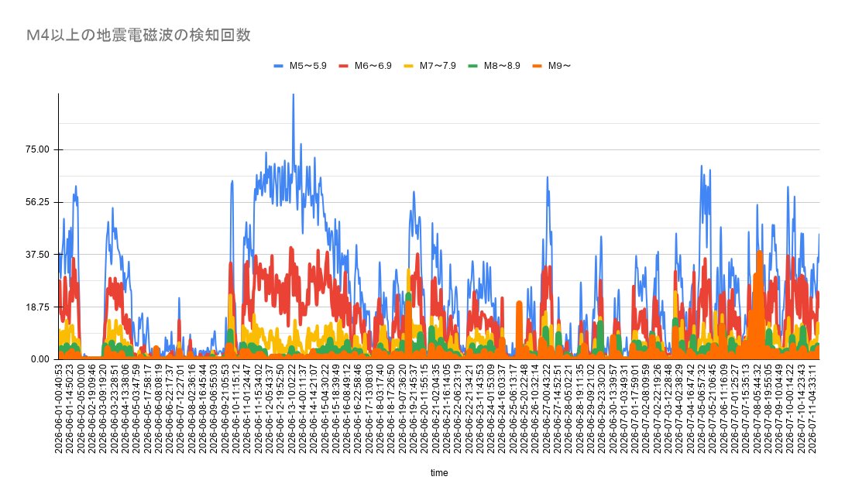Click x-axis label 2026-06-23-11:43:53
The height and width of the screenshot is (504, 845).
pos(479,409)
